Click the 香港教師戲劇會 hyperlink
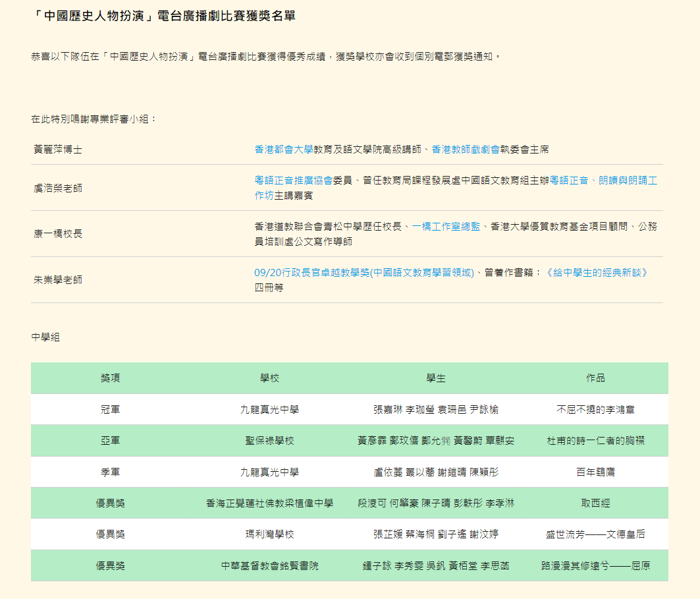Screen dimensions: 700x599 coord(466,150)
